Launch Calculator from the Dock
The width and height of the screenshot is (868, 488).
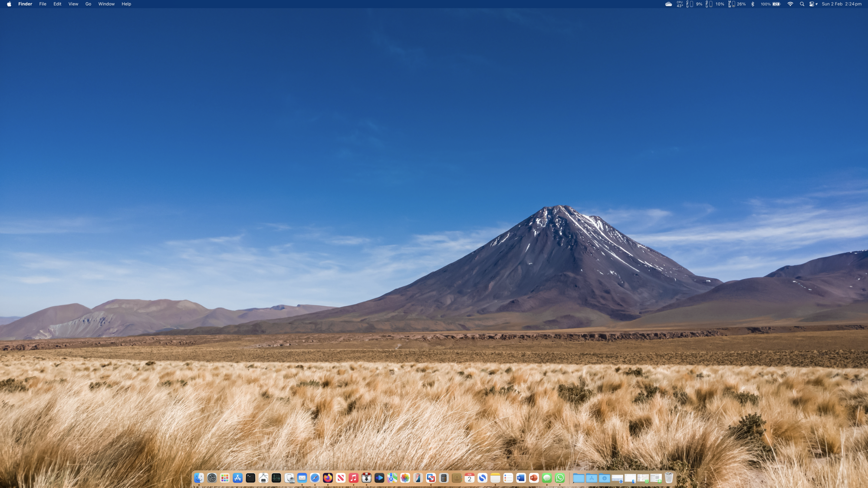point(444,478)
